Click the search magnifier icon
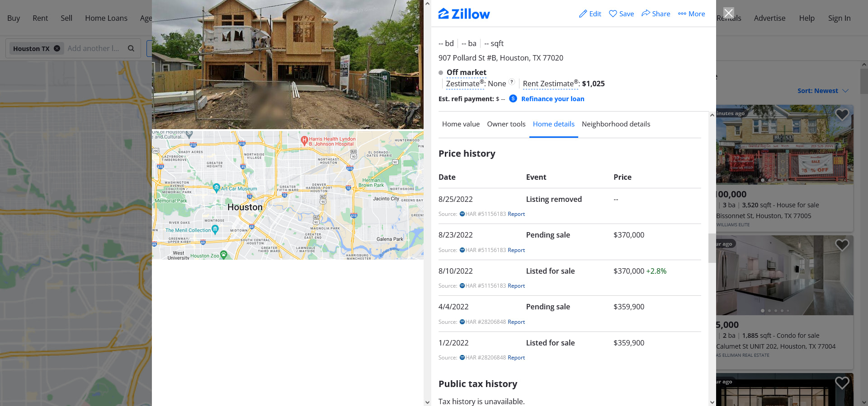The height and width of the screenshot is (406, 868). [x=131, y=48]
